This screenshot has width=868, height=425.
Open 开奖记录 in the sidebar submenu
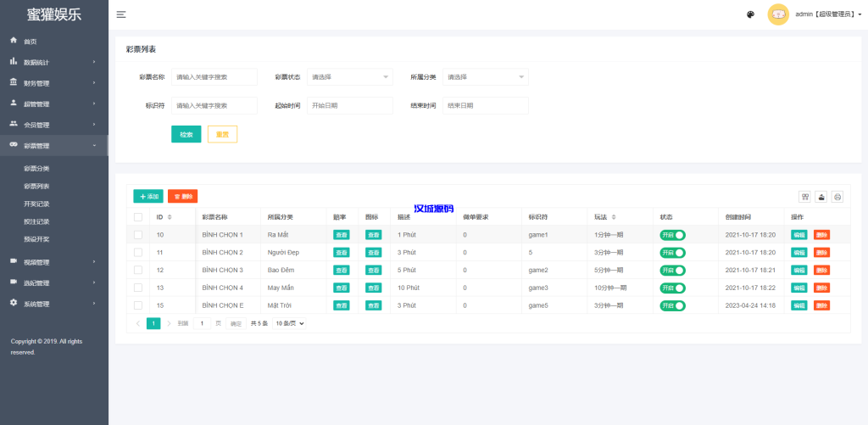tap(36, 204)
